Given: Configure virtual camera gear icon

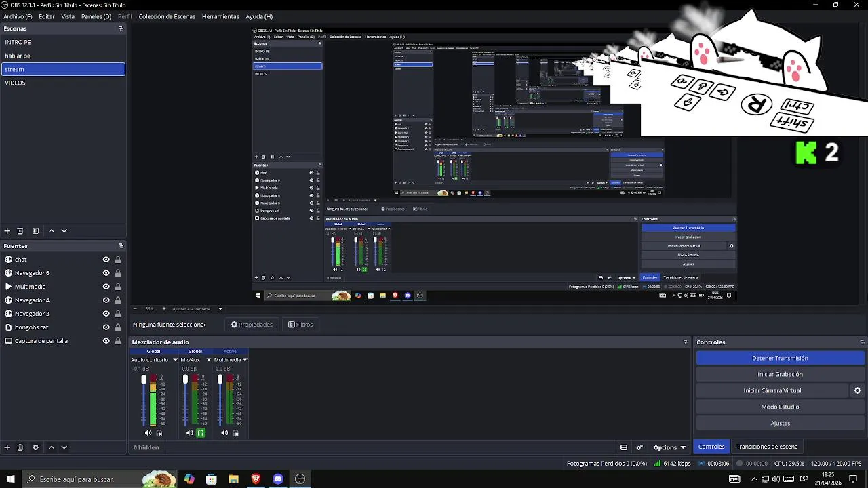Looking at the screenshot, I should (x=857, y=390).
